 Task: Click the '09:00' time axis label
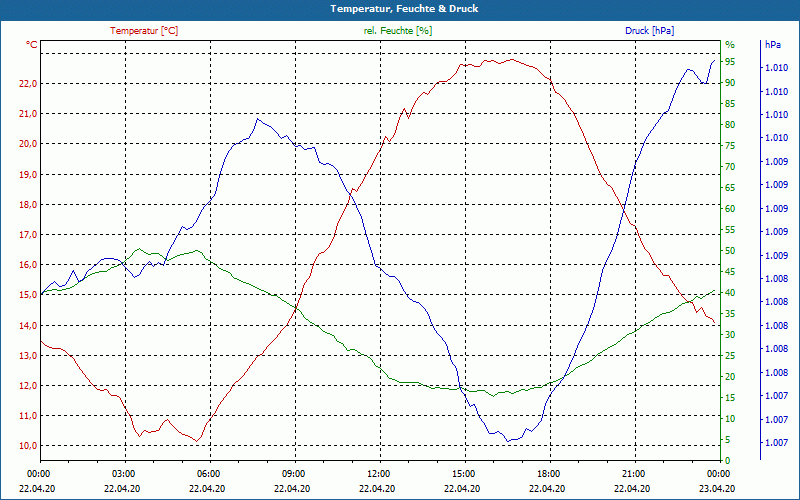pyautogui.click(x=293, y=474)
